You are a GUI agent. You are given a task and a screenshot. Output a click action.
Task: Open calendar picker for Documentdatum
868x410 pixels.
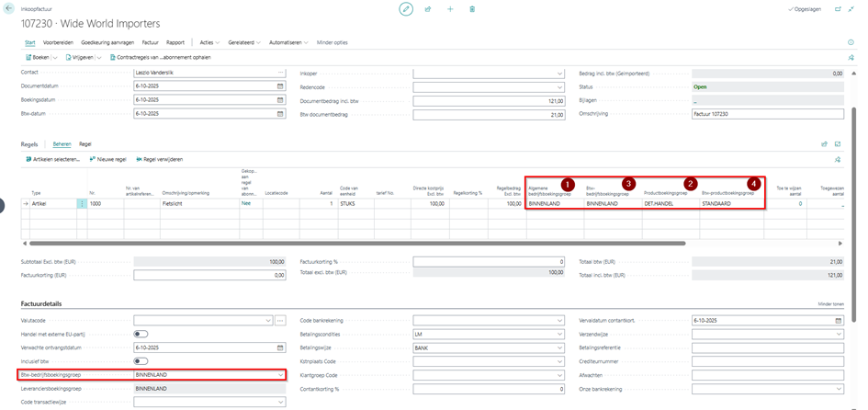pos(280,86)
